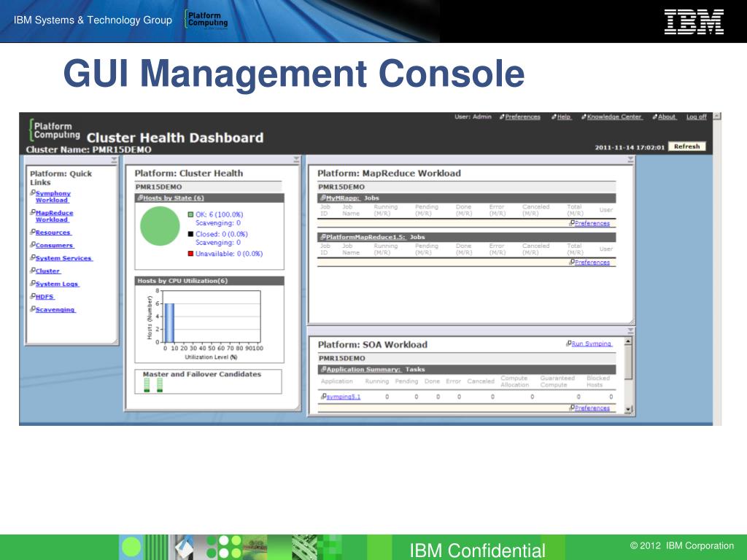Click the blue bar in CPU Utilization chart

coord(169,323)
